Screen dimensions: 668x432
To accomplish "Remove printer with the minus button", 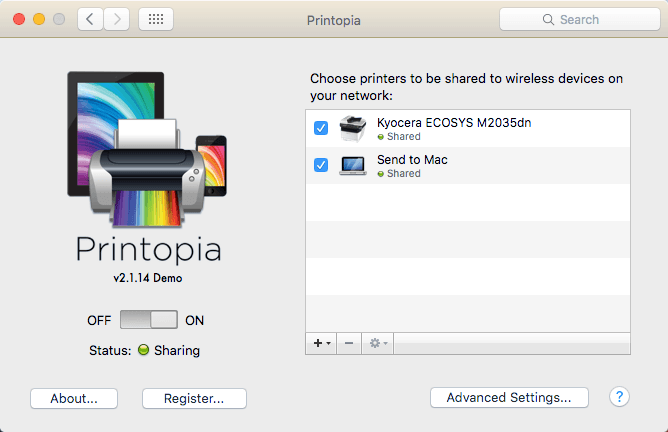I will point(348,343).
